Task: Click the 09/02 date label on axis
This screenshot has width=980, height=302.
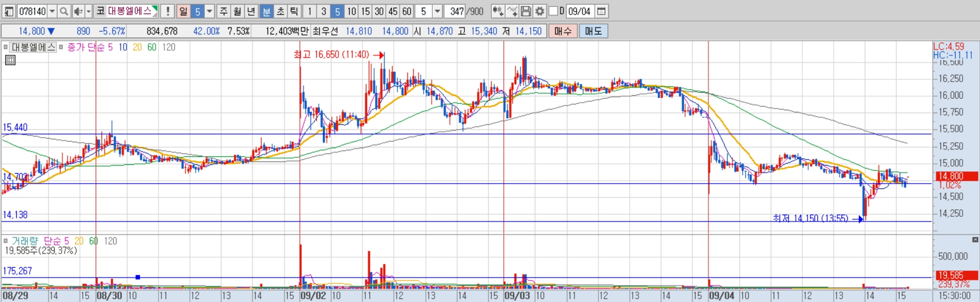Action: pos(313,296)
